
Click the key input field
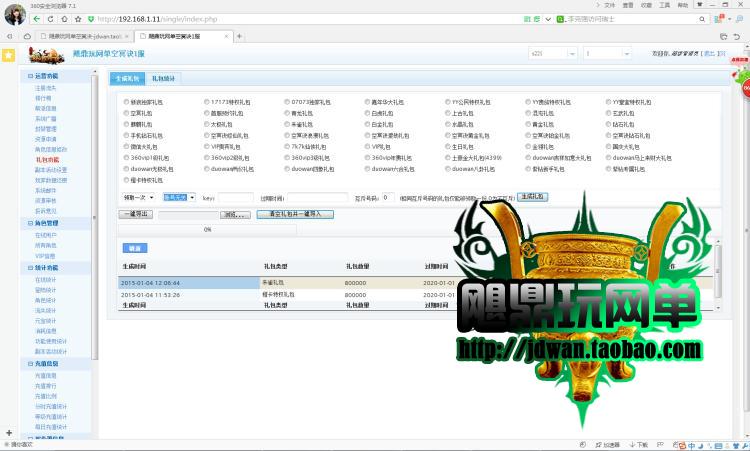click(x=236, y=198)
